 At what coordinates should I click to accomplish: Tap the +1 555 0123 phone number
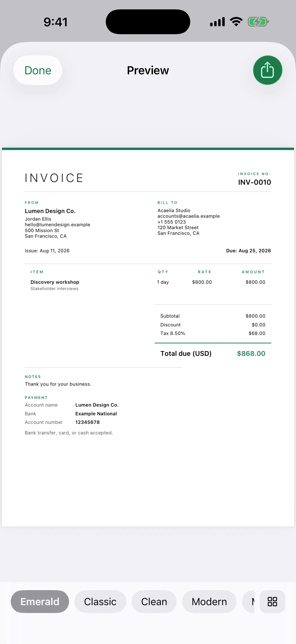(172, 222)
